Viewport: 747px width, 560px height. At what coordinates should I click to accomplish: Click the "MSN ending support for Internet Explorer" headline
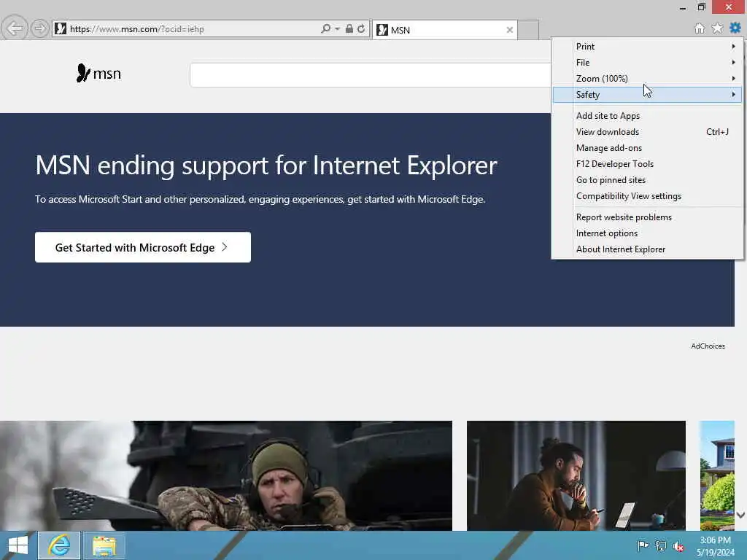click(266, 166)
